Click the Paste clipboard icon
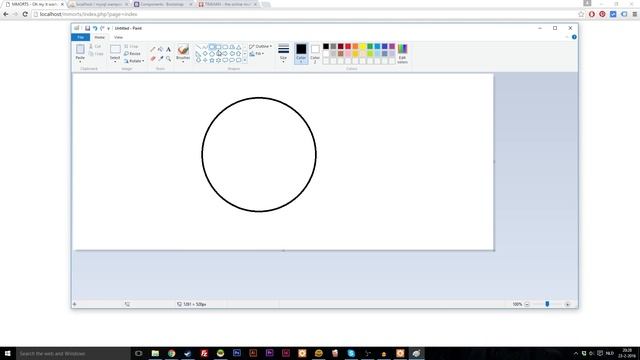The image size is (640, 360). (80, 49)
